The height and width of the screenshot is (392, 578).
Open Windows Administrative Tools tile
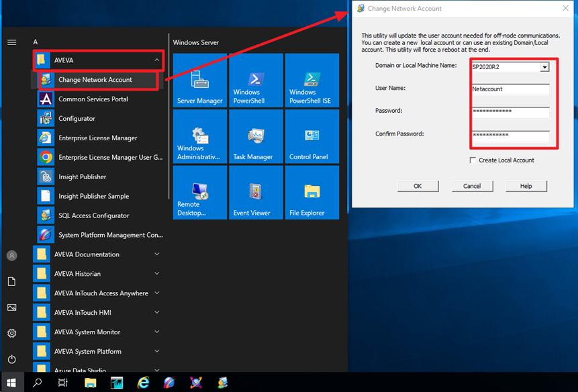200,136
